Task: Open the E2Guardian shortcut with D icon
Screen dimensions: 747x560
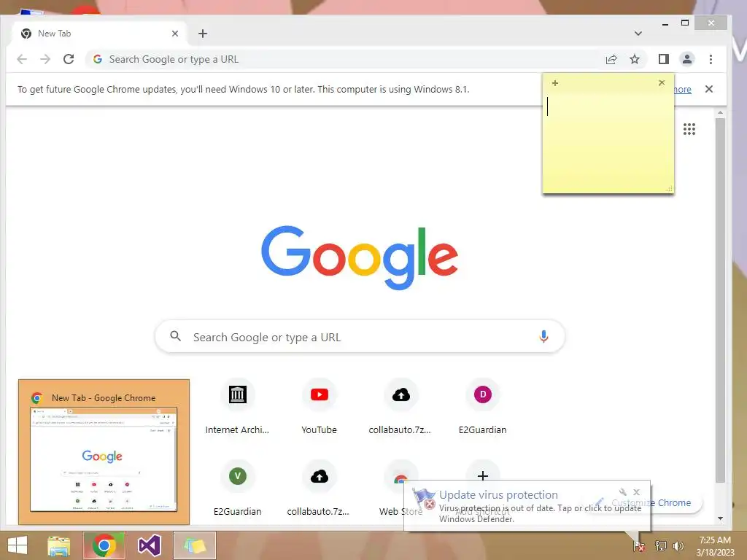Action: (483, 407)
